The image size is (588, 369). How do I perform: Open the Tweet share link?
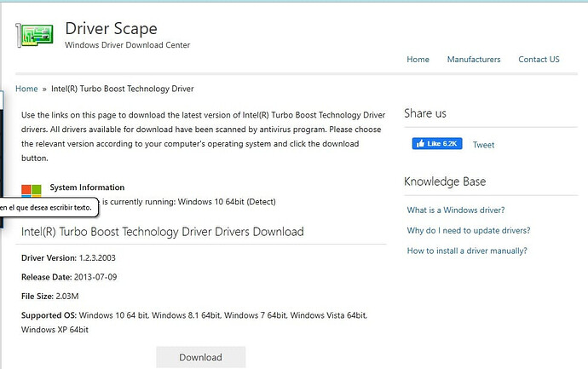[x=483, y=145]
